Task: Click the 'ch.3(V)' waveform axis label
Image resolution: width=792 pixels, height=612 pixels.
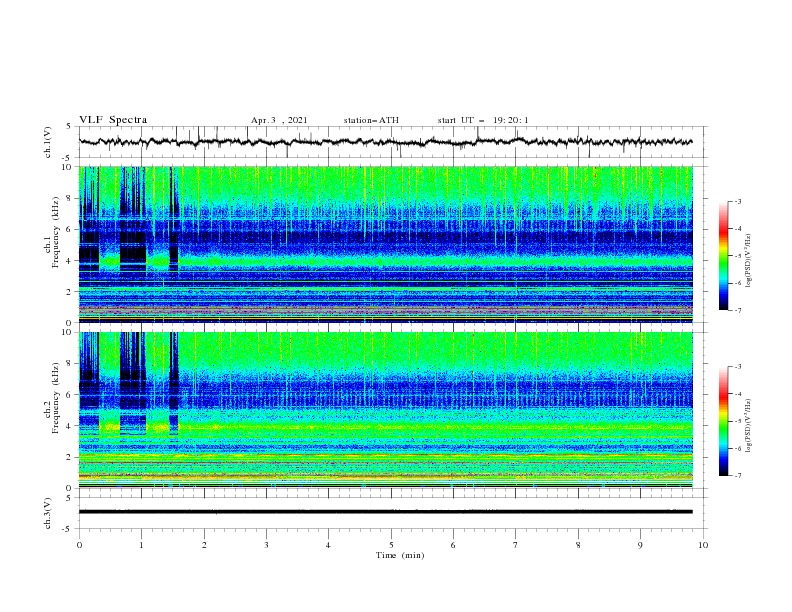Action: click(48, 513)
